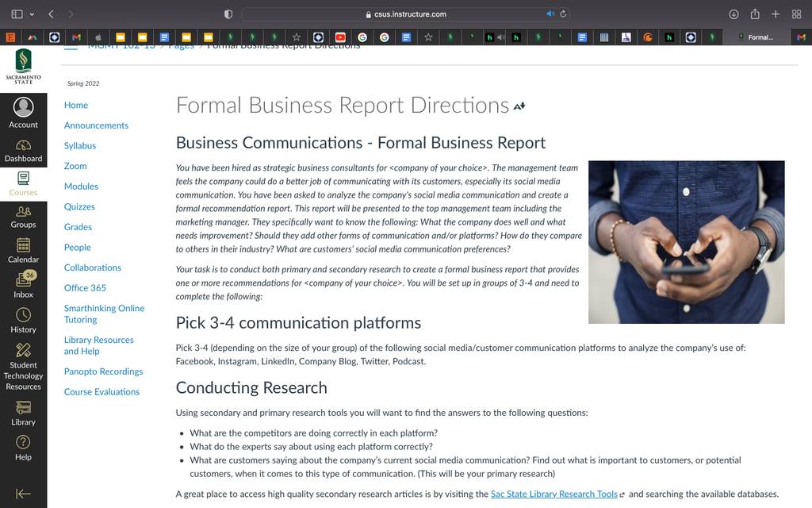The width and height of the screenshot is (812, 508).
Task: Show the downloads list
Action: [733, 14]
